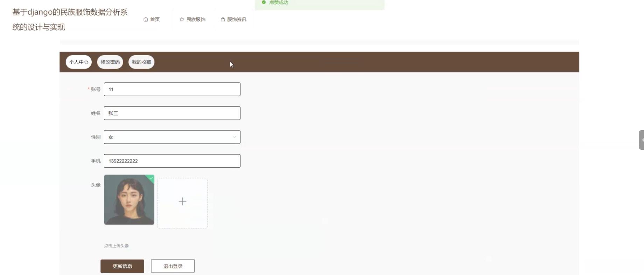The image size is (644, 275).
Task: Click the 退出登录 button
Action: coord(173,266)
